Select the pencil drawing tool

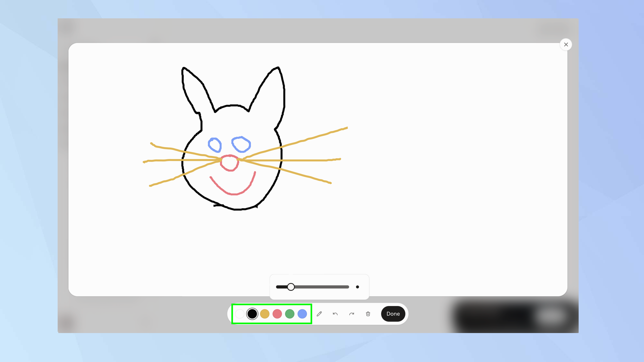click(319, 314)
